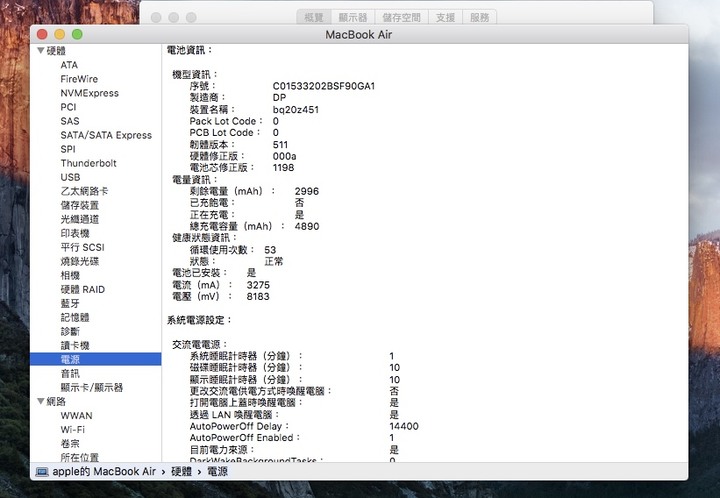Image resolution: width=720 pixels, height=498 pixels.
Task: Click battery condition value 正常
Action: coord(274,262)
